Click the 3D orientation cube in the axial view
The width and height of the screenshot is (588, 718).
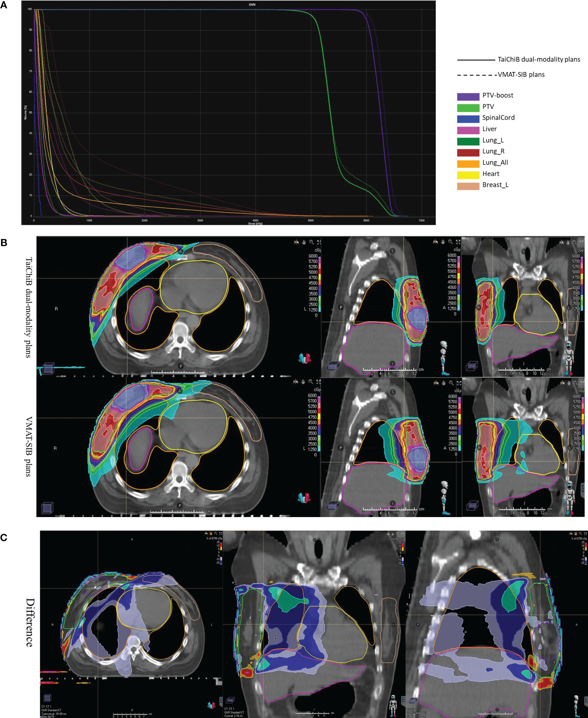coord(49,368)
